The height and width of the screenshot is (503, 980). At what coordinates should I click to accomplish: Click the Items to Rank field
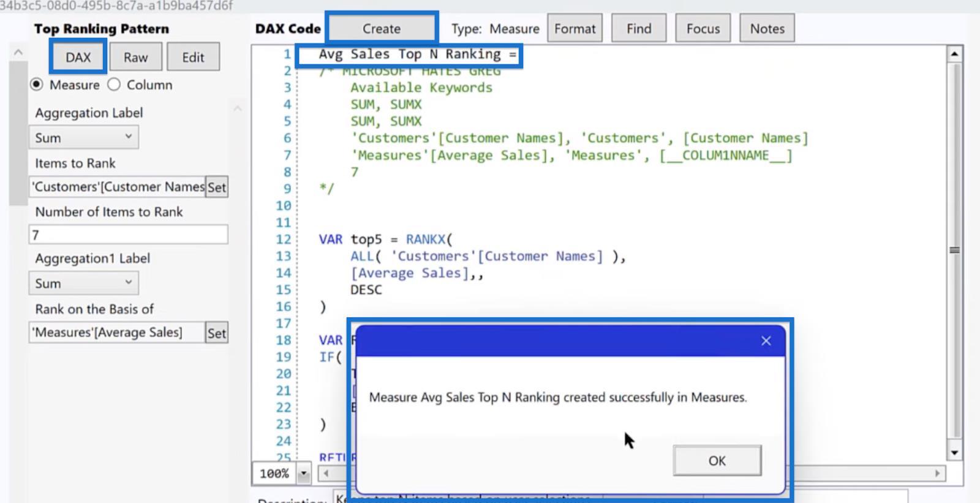coord(117,187)
